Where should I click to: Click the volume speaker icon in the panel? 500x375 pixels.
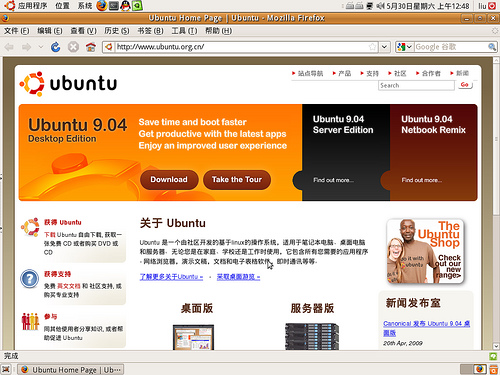tap(380, 6)
